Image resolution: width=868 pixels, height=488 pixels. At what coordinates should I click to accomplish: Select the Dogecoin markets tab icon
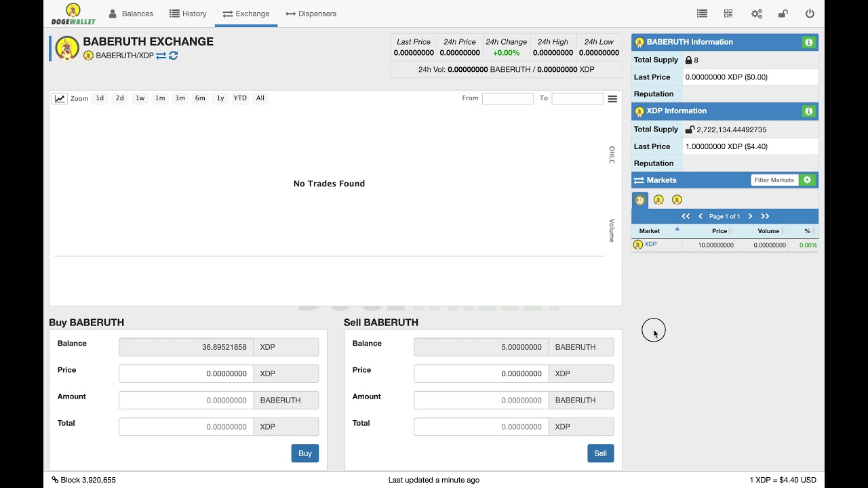click(640, 200)
